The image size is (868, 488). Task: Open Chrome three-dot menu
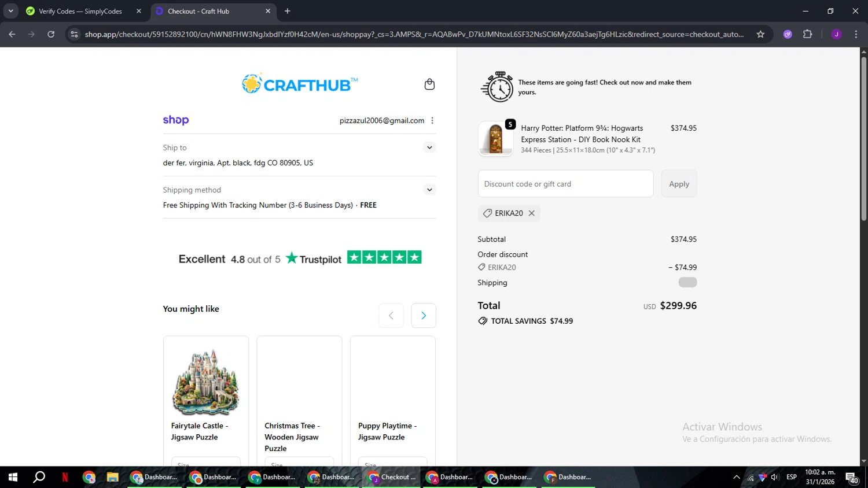(x=856, y=34)
